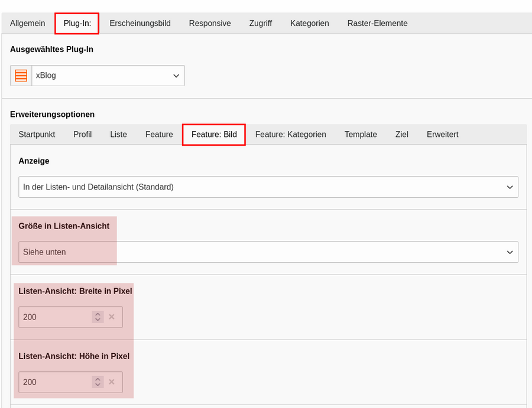Increment the Höhe in Pixel stepper
This screenshot has height=408, width=532.
(x=98, y=379)
